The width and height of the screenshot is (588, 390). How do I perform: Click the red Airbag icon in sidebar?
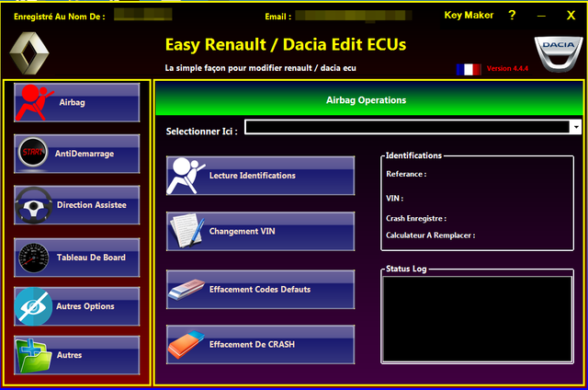coord(34,102)
